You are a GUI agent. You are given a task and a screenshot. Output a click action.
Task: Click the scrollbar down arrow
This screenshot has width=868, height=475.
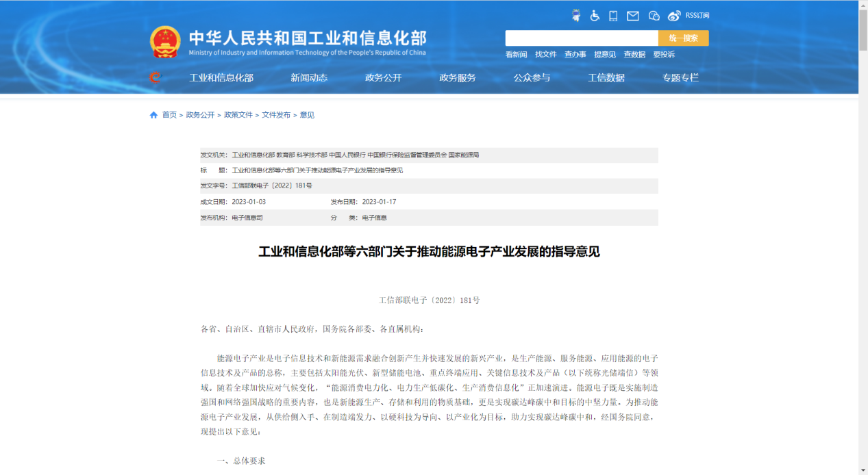click(863, 470)
